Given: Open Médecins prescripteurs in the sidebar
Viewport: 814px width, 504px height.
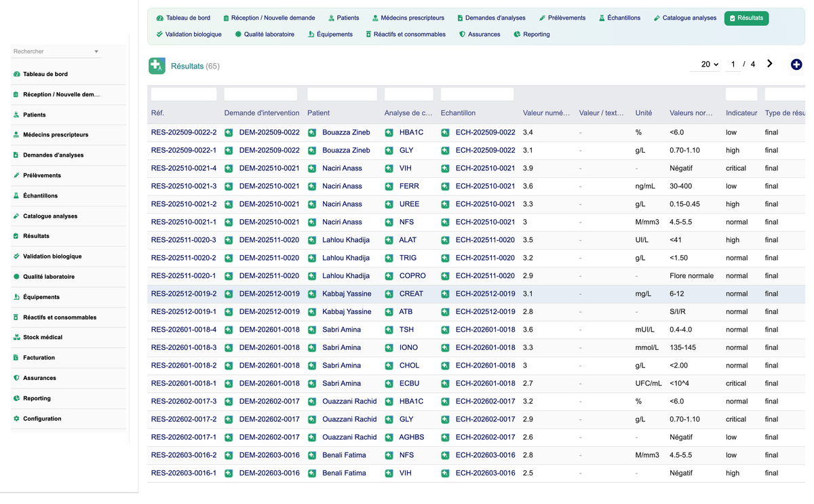Looking at the screenshot, I should click(56, 135).
